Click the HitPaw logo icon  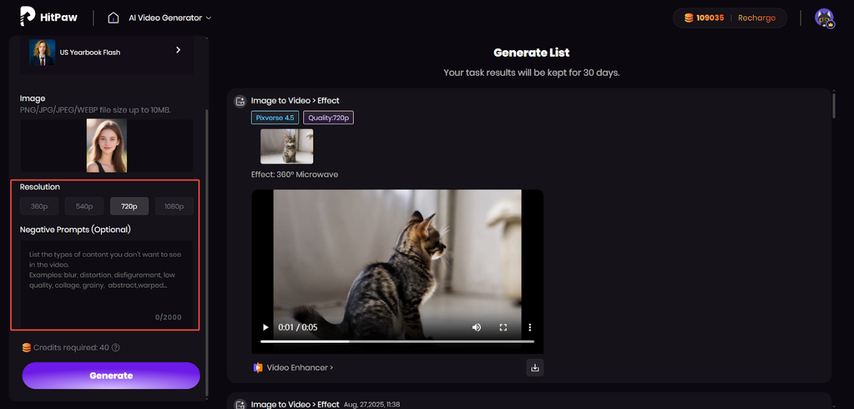(x=28, y=17)
